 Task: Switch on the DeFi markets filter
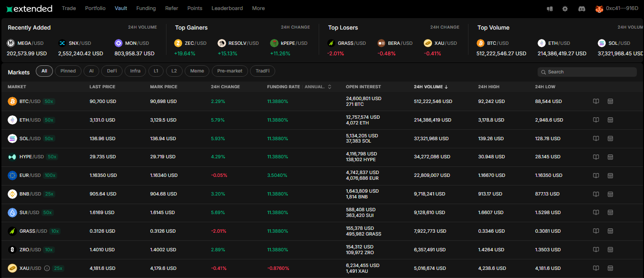pos(112,71)
